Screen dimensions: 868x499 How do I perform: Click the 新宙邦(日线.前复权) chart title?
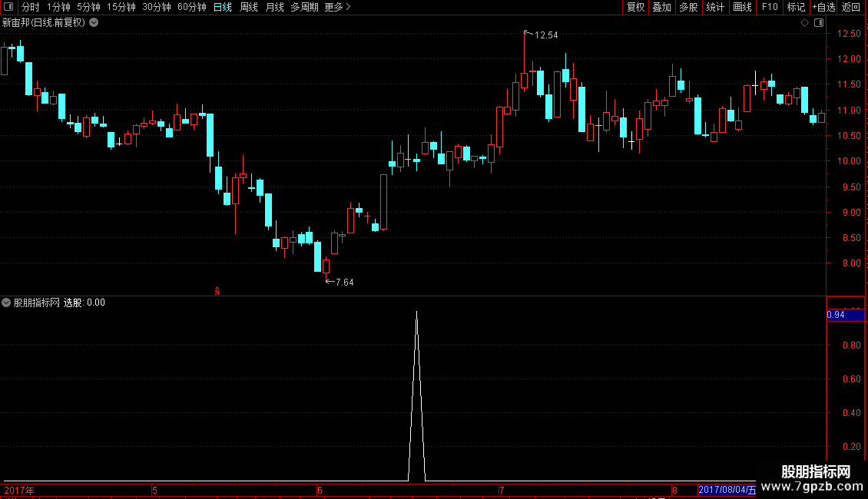click(x=44, y=22)
